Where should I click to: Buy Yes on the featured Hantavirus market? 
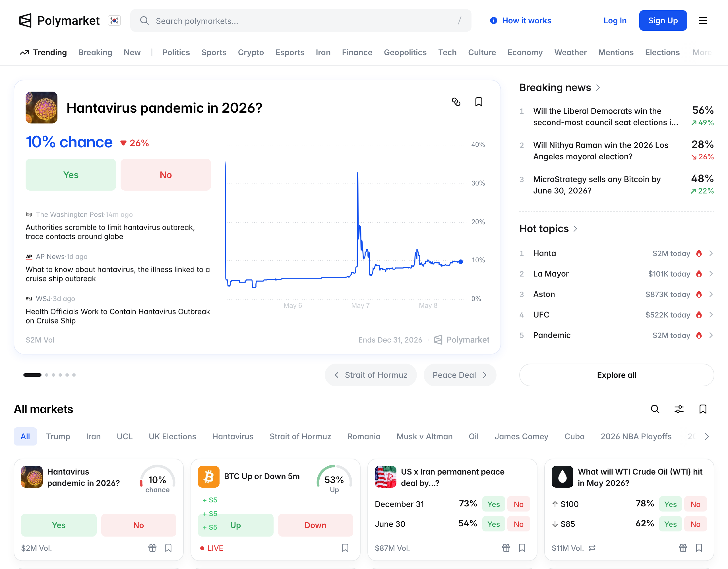click(x=71, y=174)
